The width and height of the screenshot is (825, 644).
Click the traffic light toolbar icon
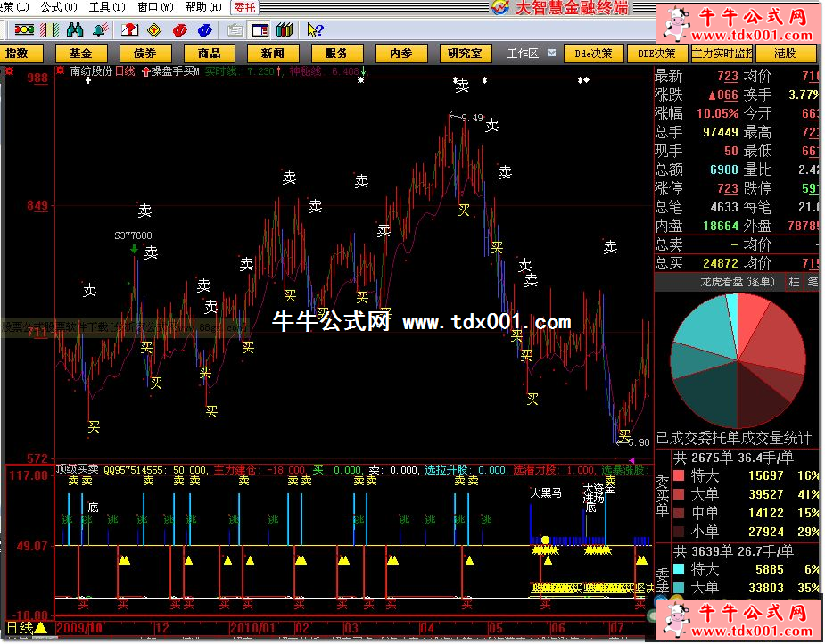[24, 30]
